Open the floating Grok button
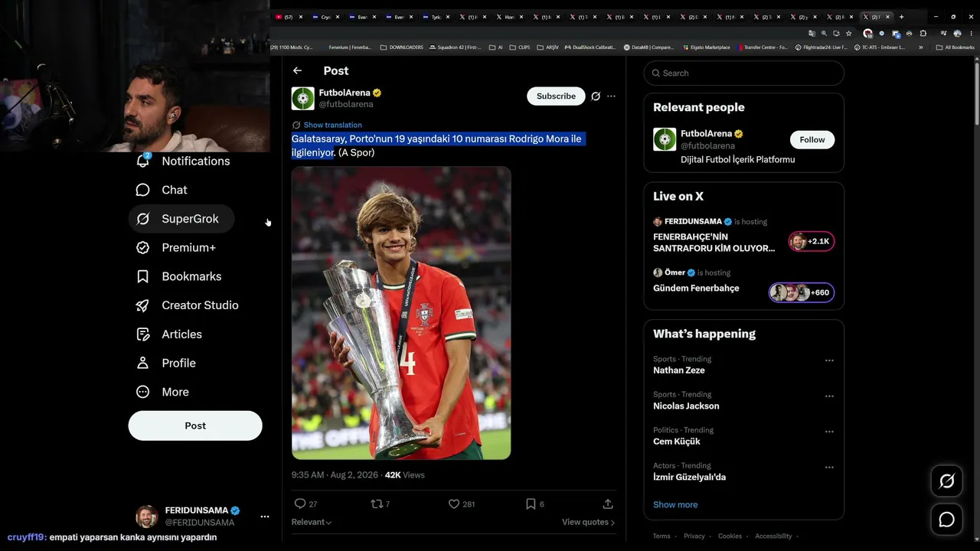This screenshot has height=551, width=980. tap(947, 481)
